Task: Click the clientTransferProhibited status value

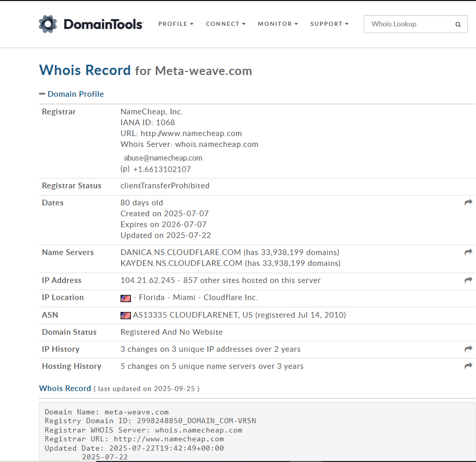Action: 165,186
